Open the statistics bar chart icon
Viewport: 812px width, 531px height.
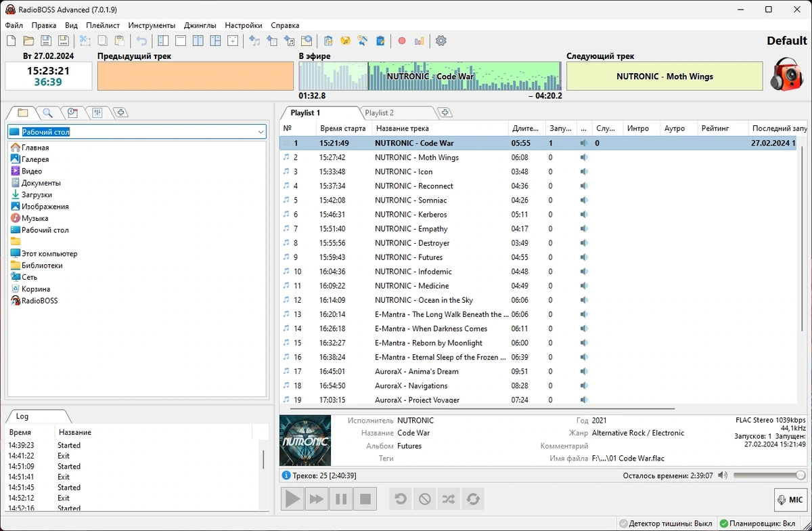click(x=420, y=41)
